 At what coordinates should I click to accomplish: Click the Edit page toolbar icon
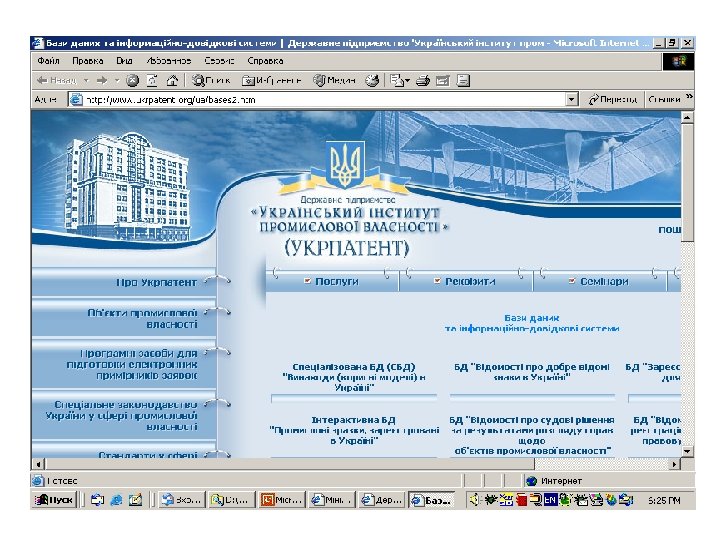[x=443, y=80]
